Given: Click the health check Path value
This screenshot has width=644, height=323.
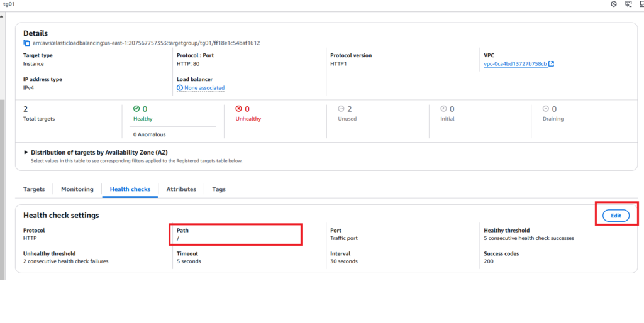Looking at the screenshot, I should click(x=179, y=239).
